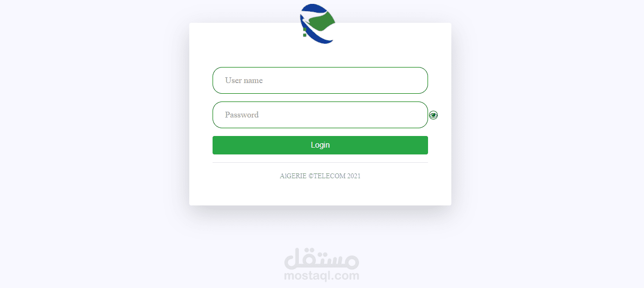This screenshot has height=288, width=644.
Task: Click "2021" in the footer text
Action: tap(354, 176)
